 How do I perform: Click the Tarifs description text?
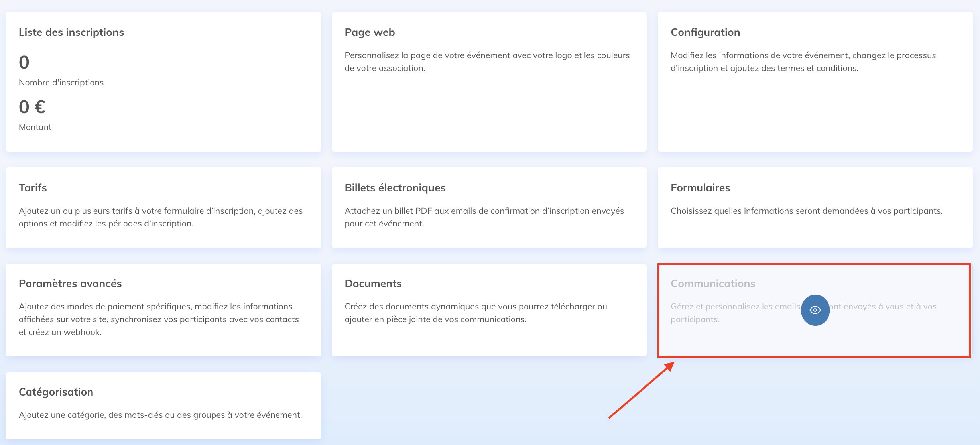(x=160, y=217)
